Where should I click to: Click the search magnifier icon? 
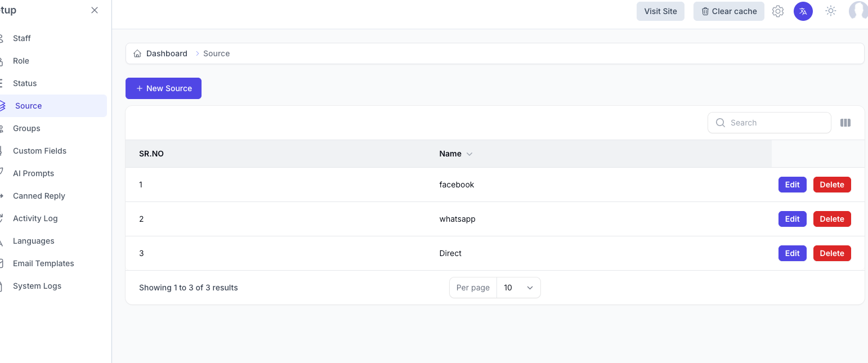[721, 123]
